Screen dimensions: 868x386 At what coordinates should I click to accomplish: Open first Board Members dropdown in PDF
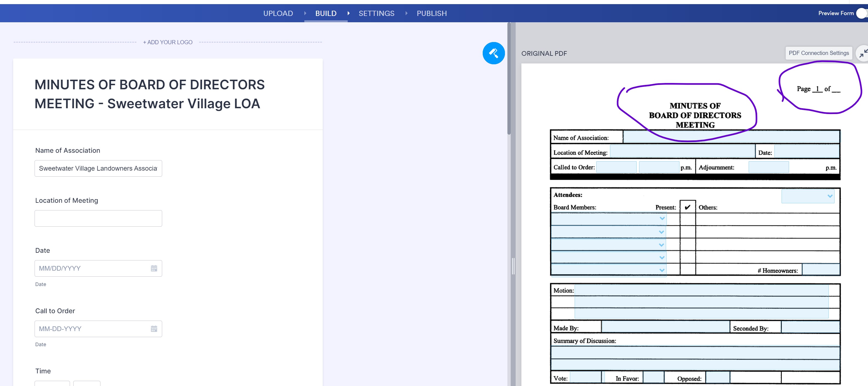click(x=609, y=219)
